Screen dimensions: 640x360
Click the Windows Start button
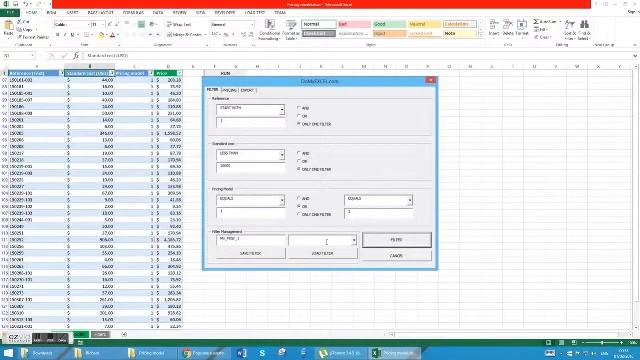8,353
